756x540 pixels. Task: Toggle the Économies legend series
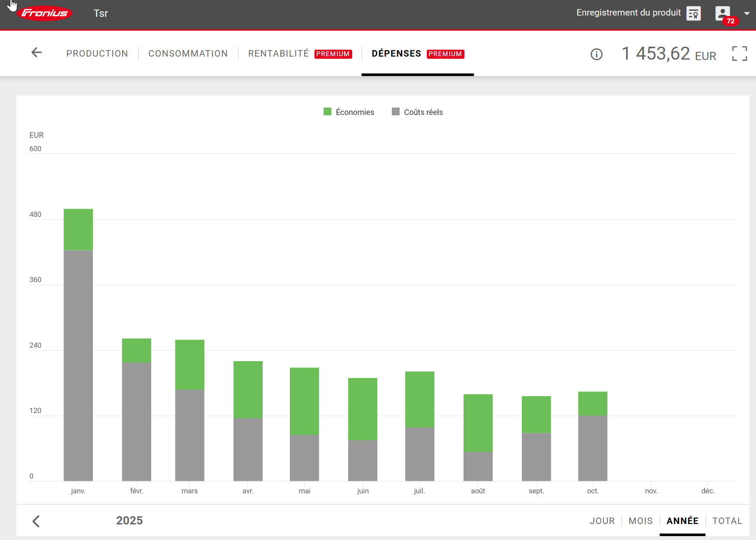[349, 112]
